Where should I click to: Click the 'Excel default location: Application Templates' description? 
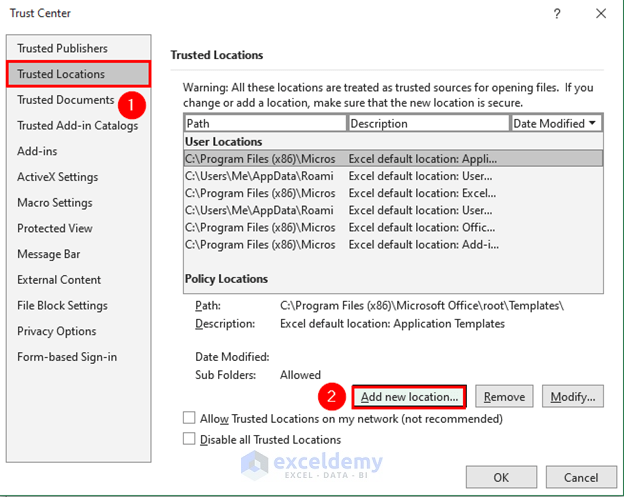[392, 324]
